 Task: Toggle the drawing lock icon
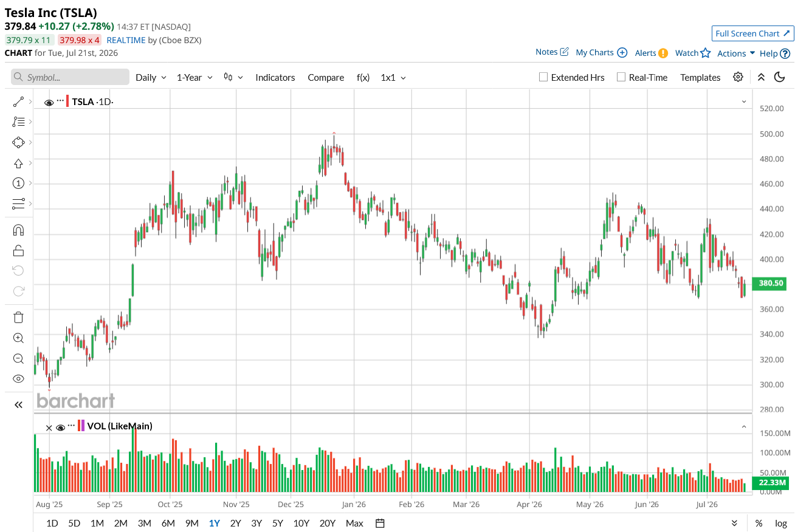pyautogui.click(x=18, y=250)
